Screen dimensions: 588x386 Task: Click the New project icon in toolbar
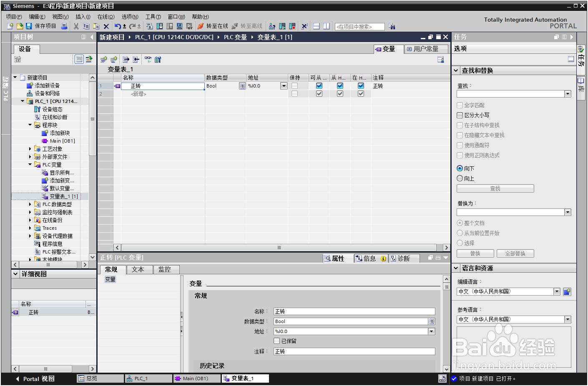pyautogui.click(x=10, y=26)
